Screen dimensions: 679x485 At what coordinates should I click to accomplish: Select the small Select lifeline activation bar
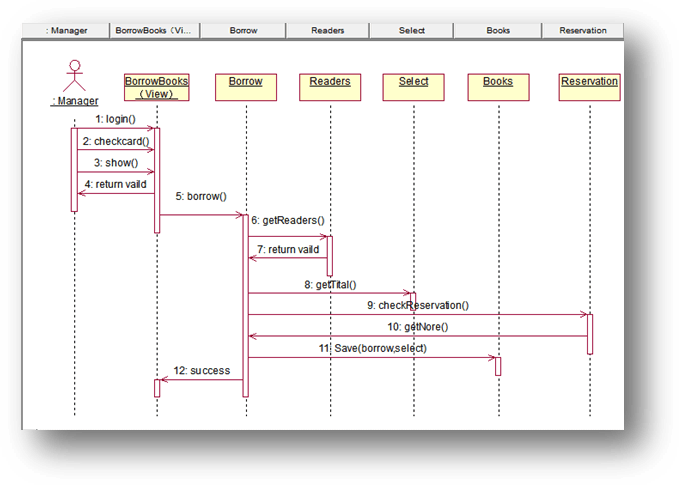coord(413,301)
